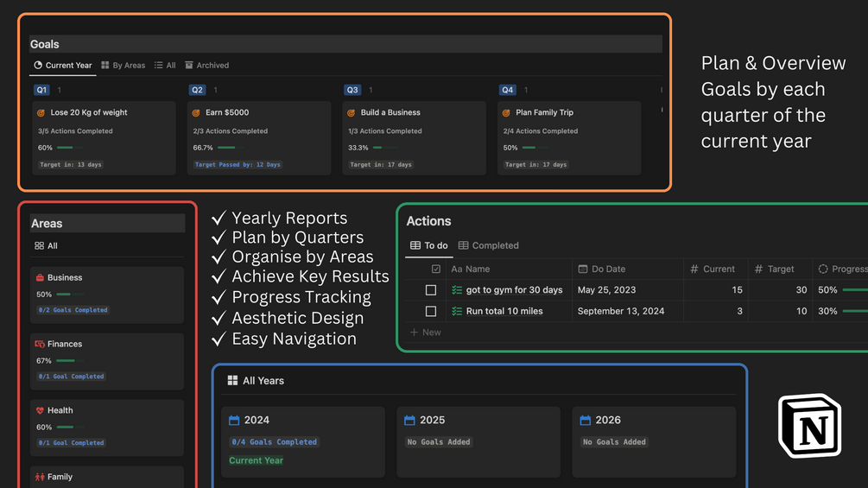The width and height of the screenshot is (868, 488).
Task: Click the 66.7% progress bar on Earn $5000 card
Action: point(231,148)
